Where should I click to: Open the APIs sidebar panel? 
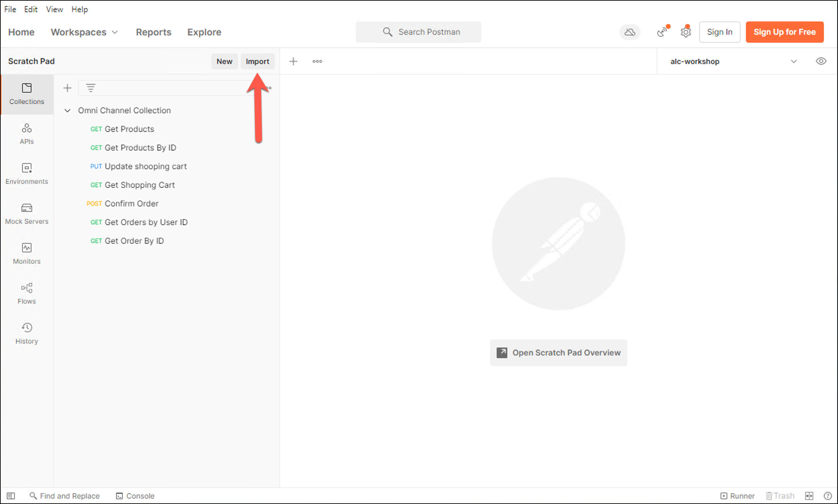pyautogui.click(x=27, y=134)
